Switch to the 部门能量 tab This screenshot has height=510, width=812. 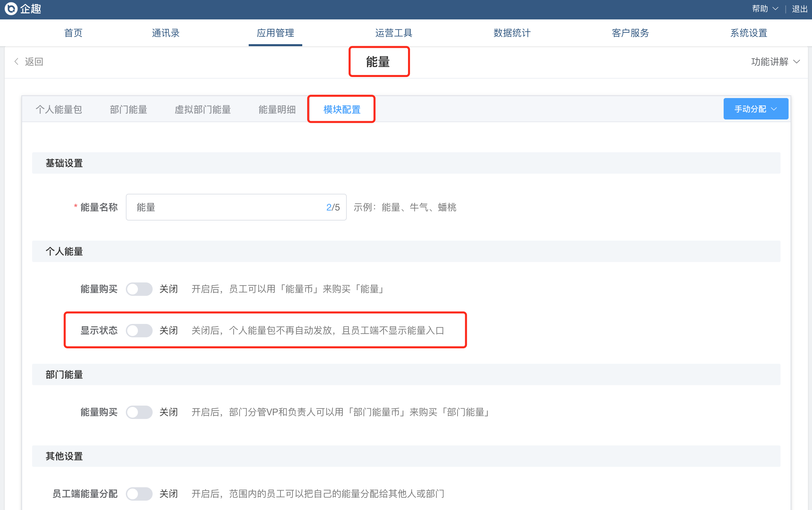129,109
